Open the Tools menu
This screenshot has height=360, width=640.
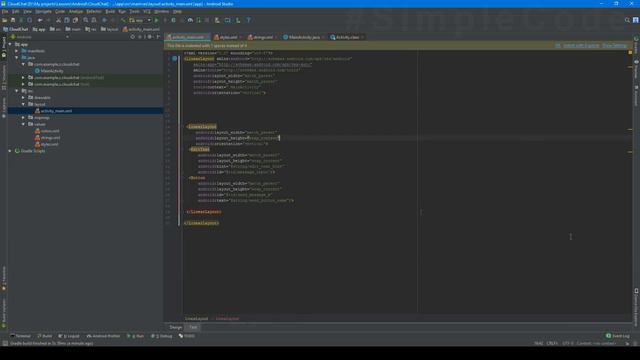tap(134, 11)
